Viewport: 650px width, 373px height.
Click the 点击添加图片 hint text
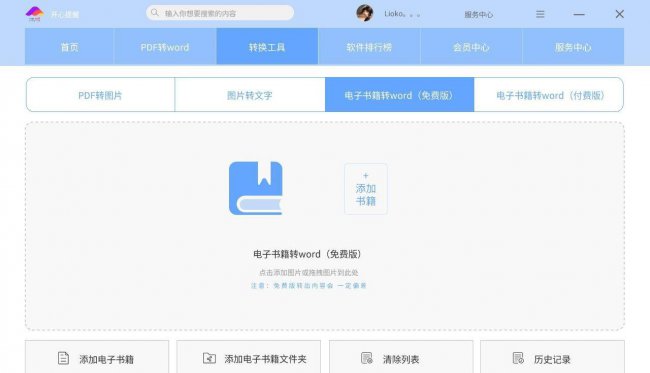point(308,272)
